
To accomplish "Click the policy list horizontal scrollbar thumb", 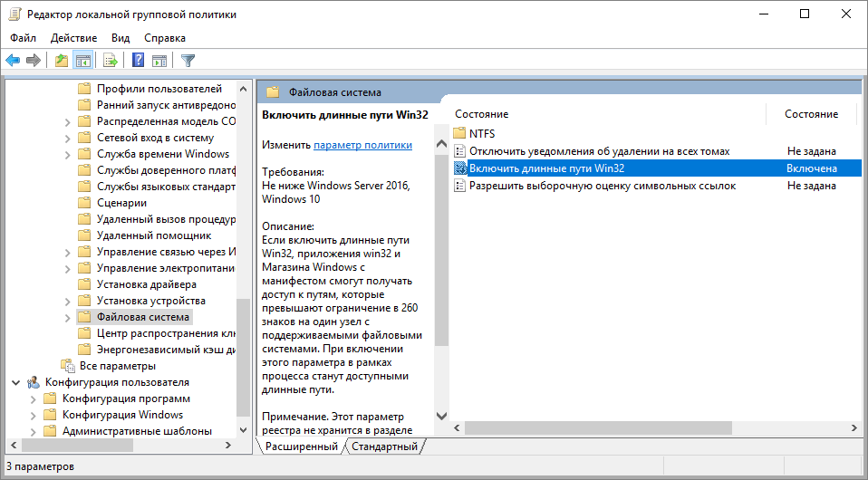I will [598, 428].
